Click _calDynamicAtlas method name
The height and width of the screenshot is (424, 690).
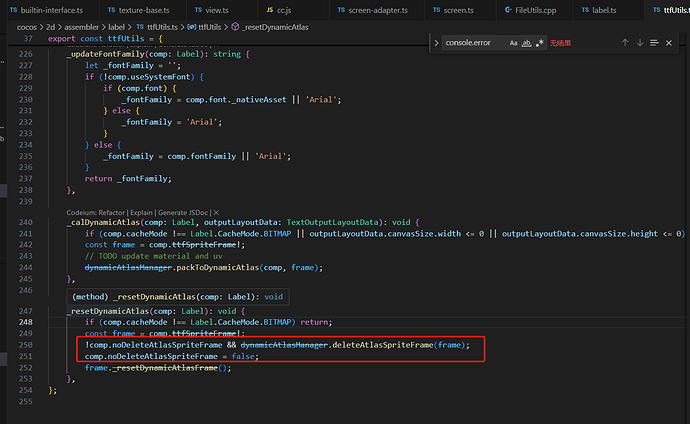[103, 222]
